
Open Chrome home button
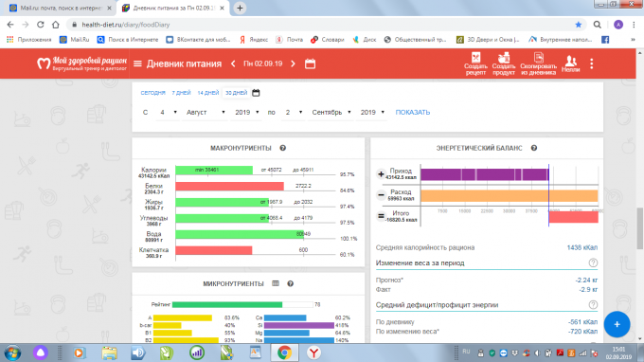[56, 25]
